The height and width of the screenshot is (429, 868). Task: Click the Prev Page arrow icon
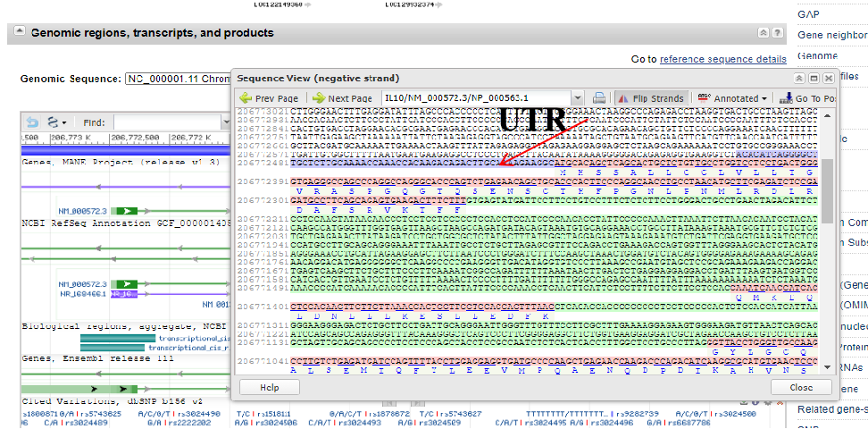point(246,98)
